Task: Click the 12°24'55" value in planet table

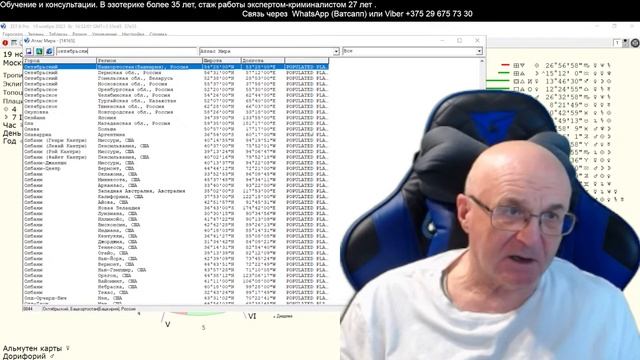Action: point(563,89)
